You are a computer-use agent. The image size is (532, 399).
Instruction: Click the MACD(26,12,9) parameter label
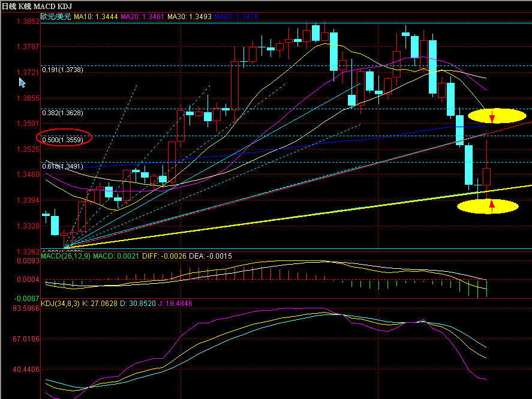tap(66, 256)
